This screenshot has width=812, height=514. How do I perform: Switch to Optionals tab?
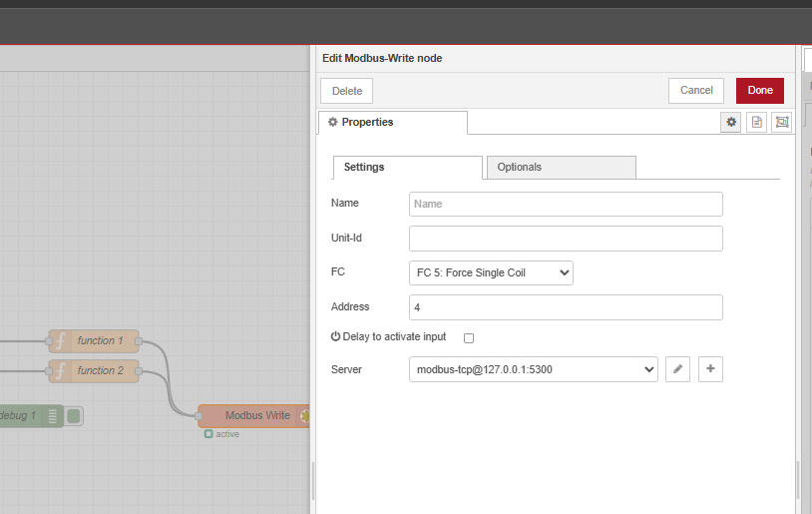(x=562, y=168)
